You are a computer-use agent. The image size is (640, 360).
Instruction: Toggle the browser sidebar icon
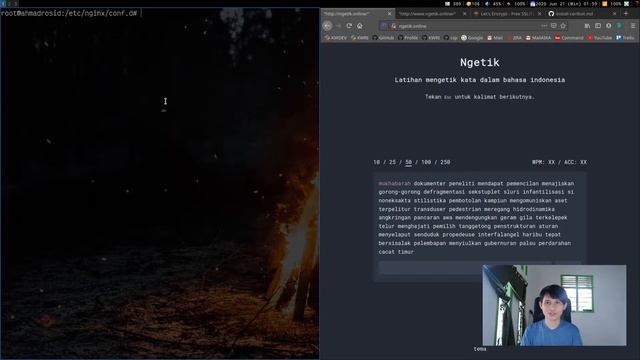click(x=598, y=25)
